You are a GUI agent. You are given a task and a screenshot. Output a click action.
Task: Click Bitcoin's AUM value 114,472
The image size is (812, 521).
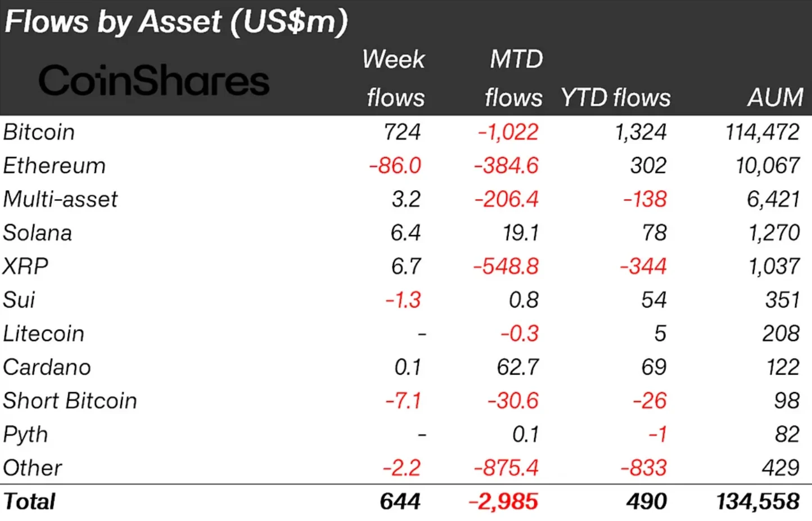(x=762, y=132)
